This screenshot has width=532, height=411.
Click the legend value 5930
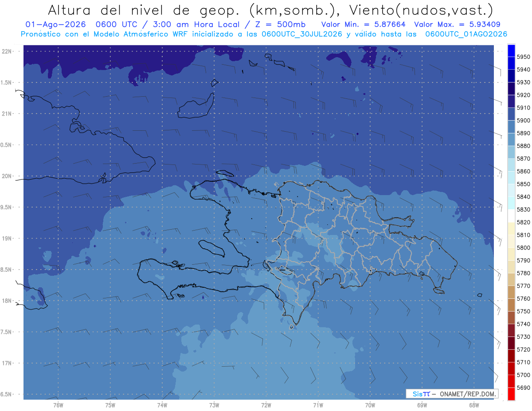pyautogui.click(x=524, y=82)
